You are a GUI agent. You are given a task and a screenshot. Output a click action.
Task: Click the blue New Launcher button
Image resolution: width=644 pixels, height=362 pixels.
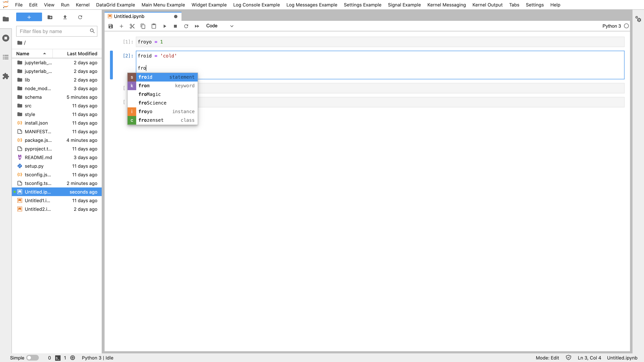pos(29,17)
